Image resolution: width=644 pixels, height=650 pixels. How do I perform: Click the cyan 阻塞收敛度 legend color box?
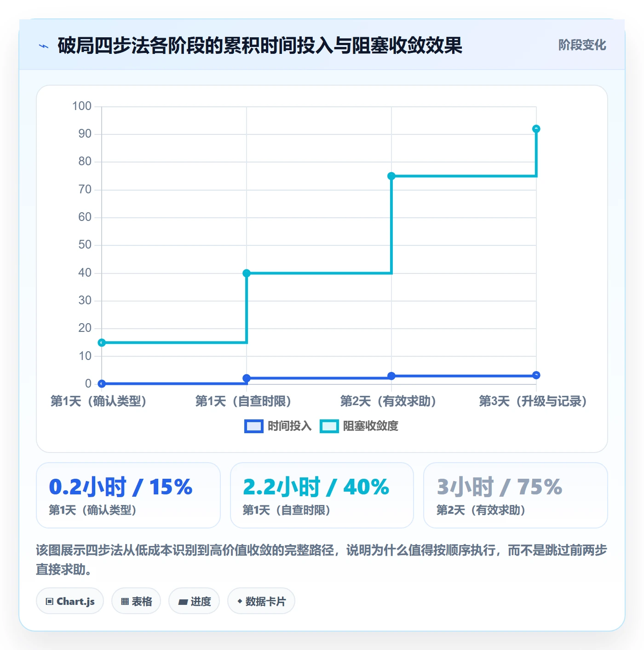coord(329,426)
